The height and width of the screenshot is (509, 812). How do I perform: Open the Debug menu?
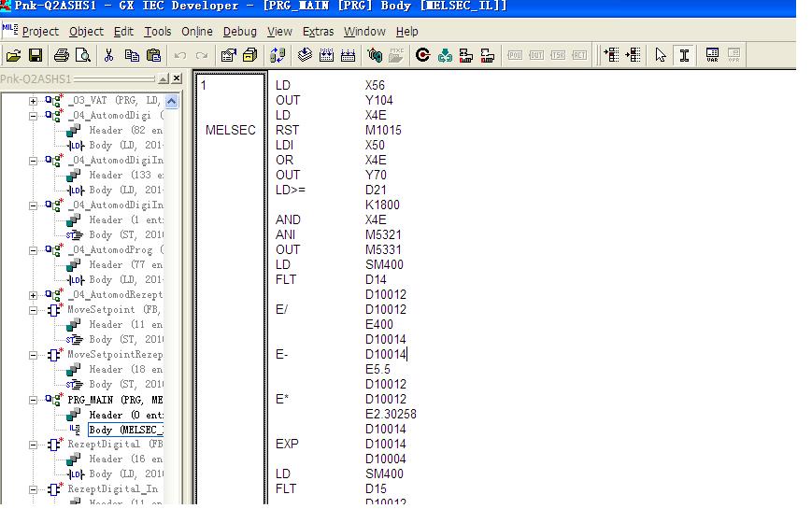click(x=239, y=32)
